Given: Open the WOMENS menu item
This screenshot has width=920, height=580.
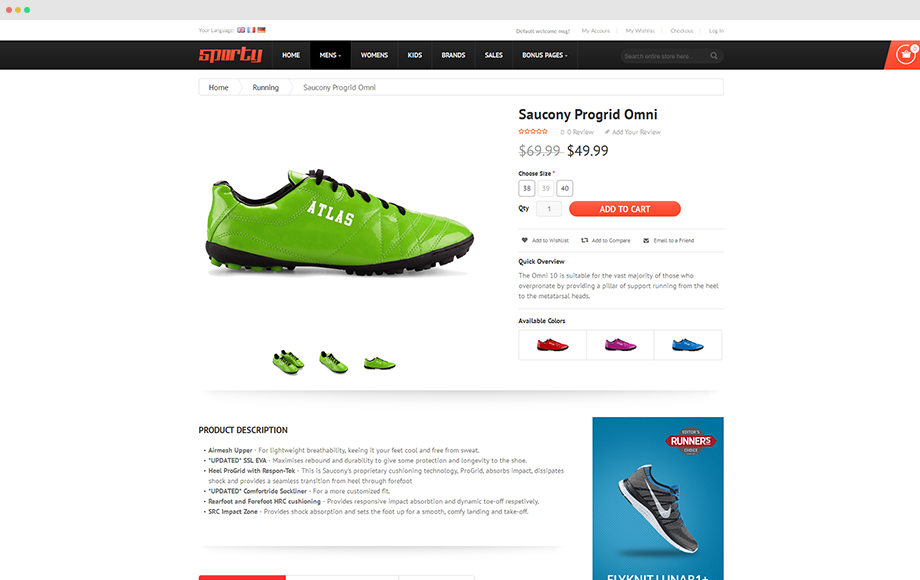Looking at the screenshot, I should [374, 55].
